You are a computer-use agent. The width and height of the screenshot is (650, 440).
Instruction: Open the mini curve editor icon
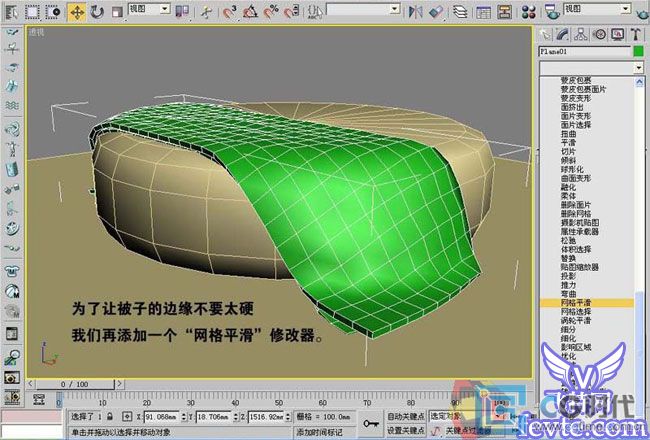click(39, 399)
